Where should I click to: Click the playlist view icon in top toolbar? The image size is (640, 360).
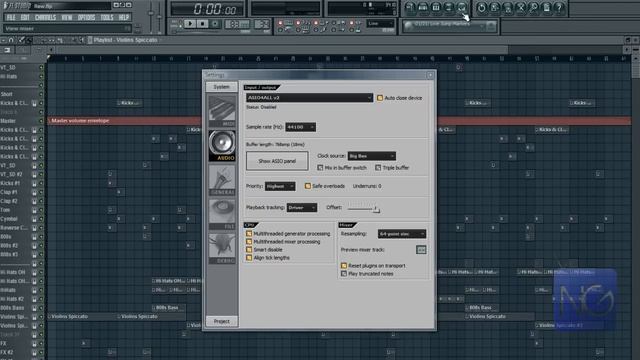(410, 8)
